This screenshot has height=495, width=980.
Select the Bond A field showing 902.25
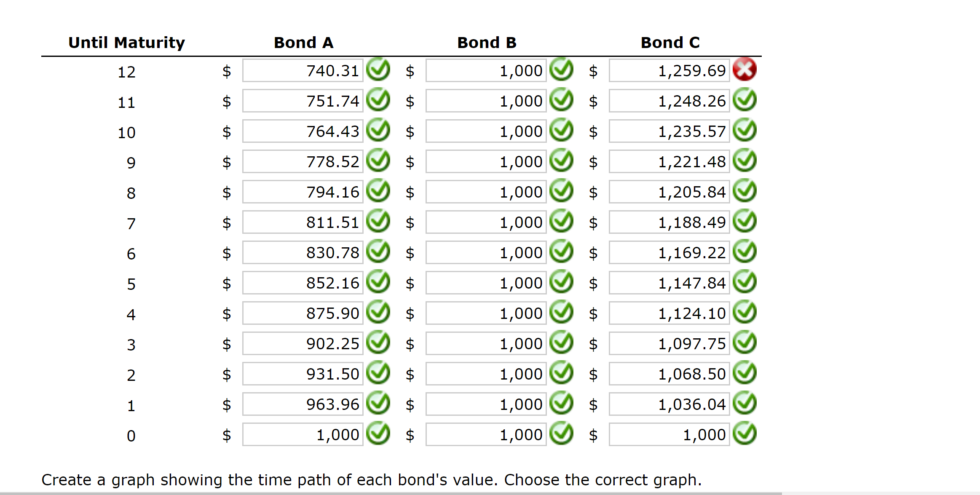[x=303, y=343]
